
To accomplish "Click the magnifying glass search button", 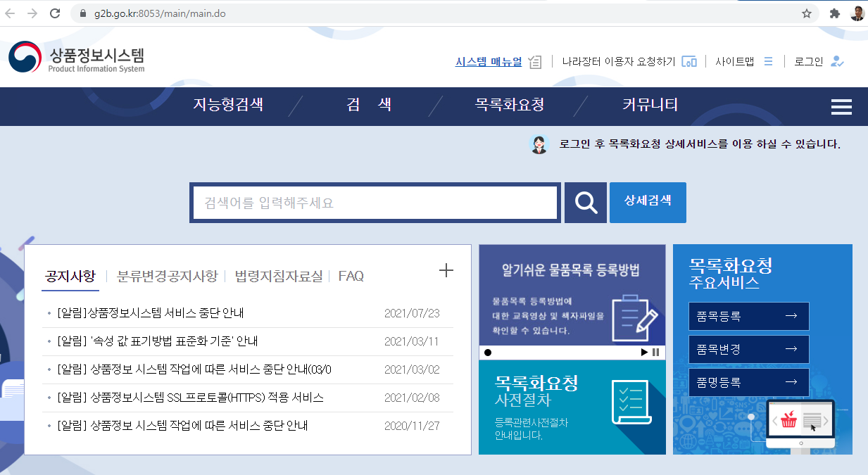I will click(x=586, y=203).
